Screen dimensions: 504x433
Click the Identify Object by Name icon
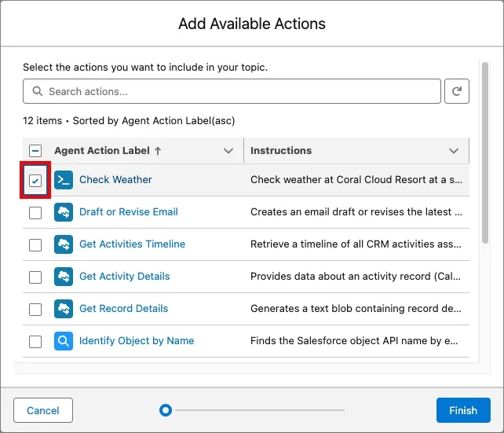coord(64,341)
